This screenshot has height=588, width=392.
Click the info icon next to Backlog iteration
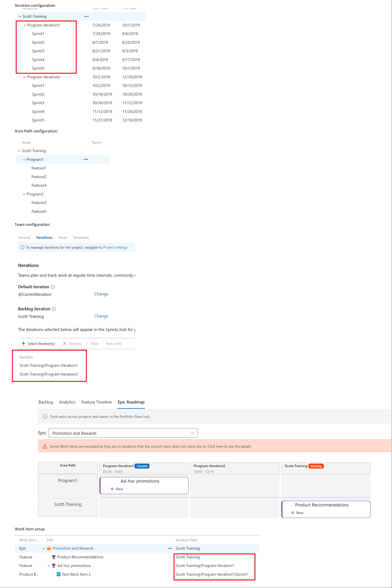point(54,309)
